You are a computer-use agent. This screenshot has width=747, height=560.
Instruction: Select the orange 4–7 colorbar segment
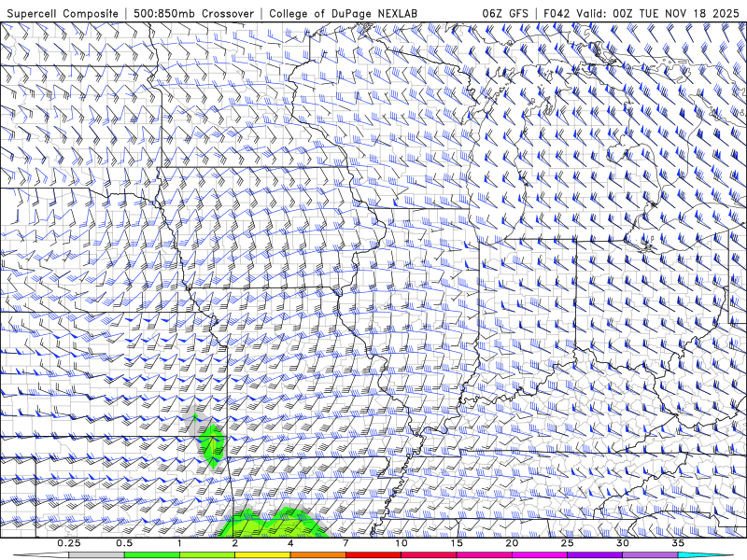point(317,555)
